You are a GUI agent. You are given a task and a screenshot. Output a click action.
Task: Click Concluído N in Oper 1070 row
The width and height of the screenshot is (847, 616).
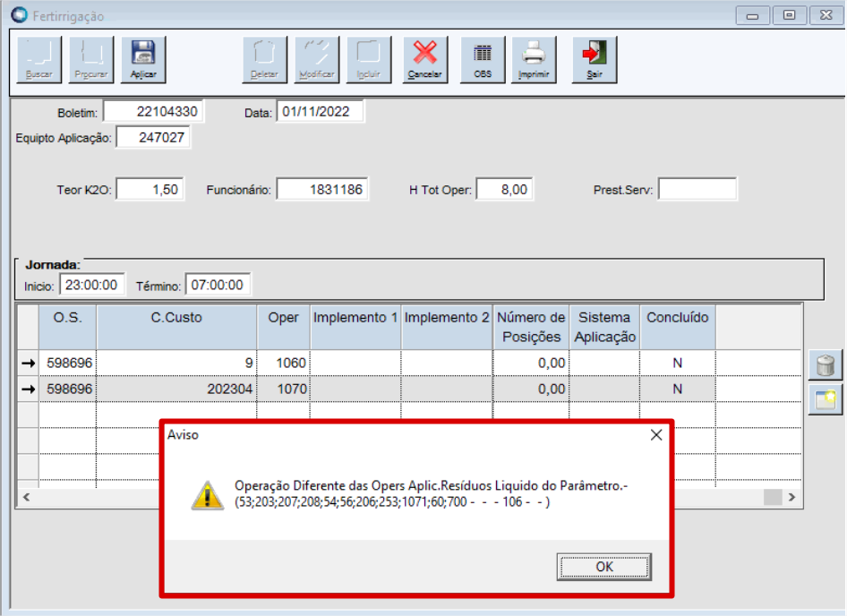click(x=678, y=389)
